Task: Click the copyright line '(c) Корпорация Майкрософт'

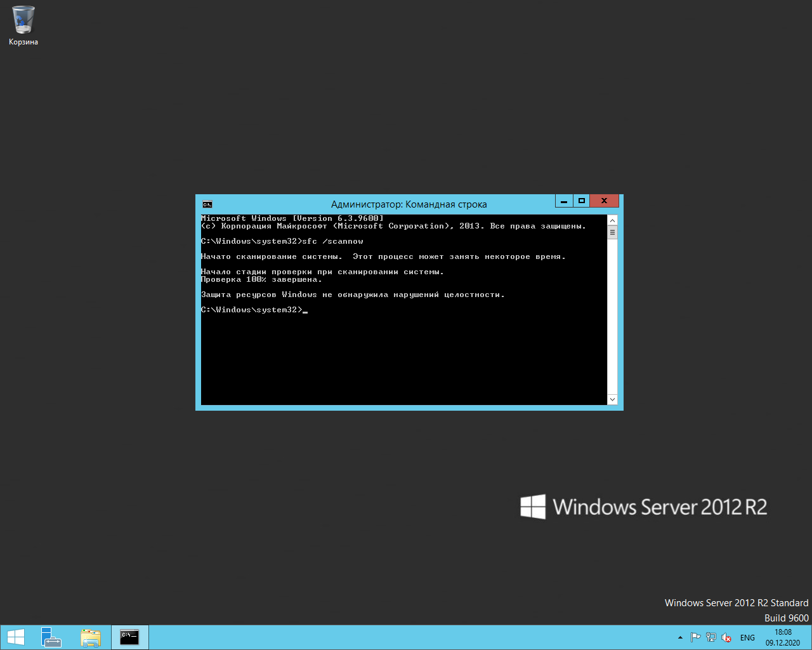Action: (x=393, y=226)
